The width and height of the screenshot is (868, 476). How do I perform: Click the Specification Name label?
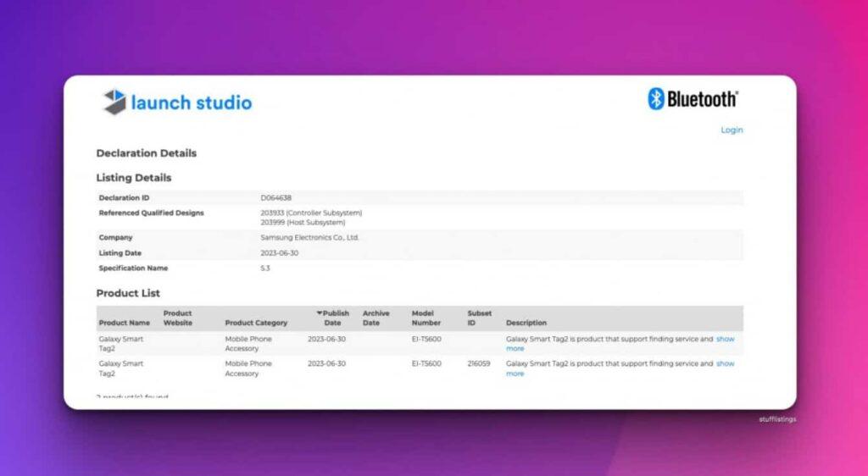tap(133, 268)
